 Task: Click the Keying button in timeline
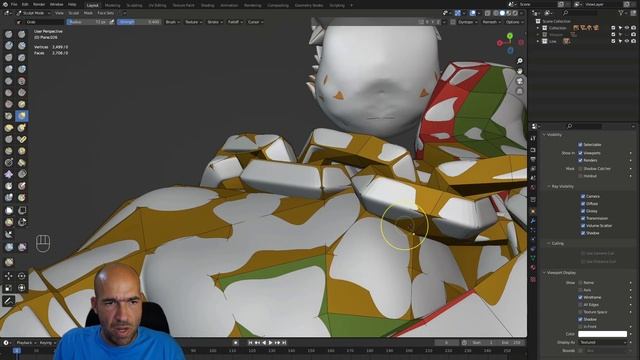47,343
